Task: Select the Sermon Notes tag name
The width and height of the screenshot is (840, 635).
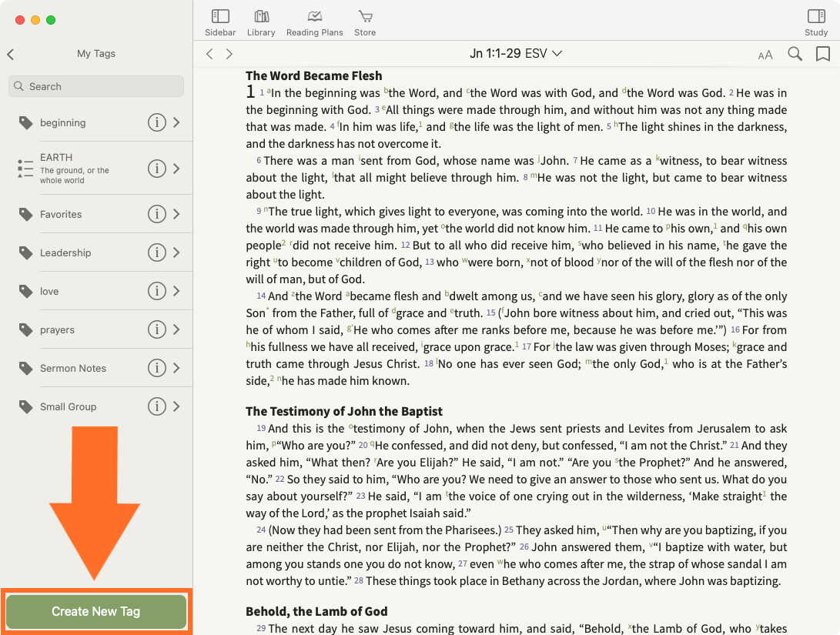Action: point(73,369)
